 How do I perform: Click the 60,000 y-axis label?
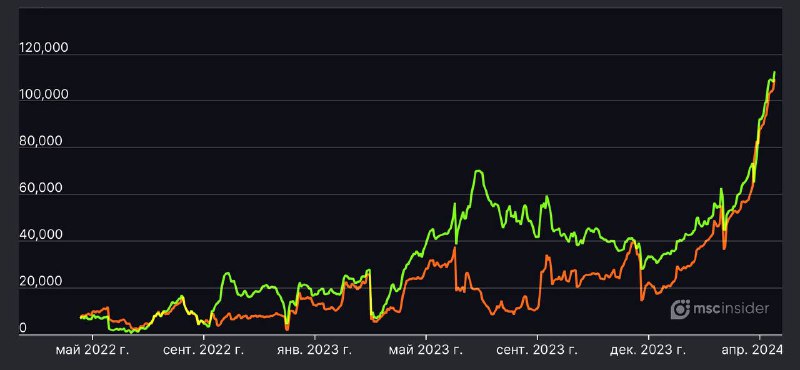point(40,188)
